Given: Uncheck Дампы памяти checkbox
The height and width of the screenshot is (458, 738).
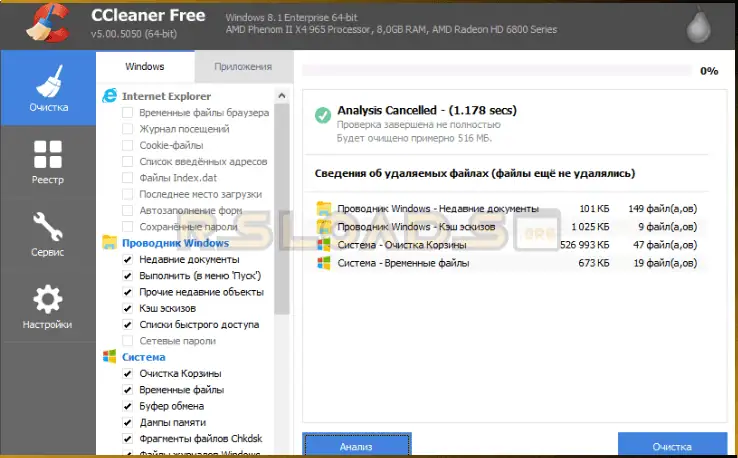Looking at the screenshot, I should (x=127, y=422).
